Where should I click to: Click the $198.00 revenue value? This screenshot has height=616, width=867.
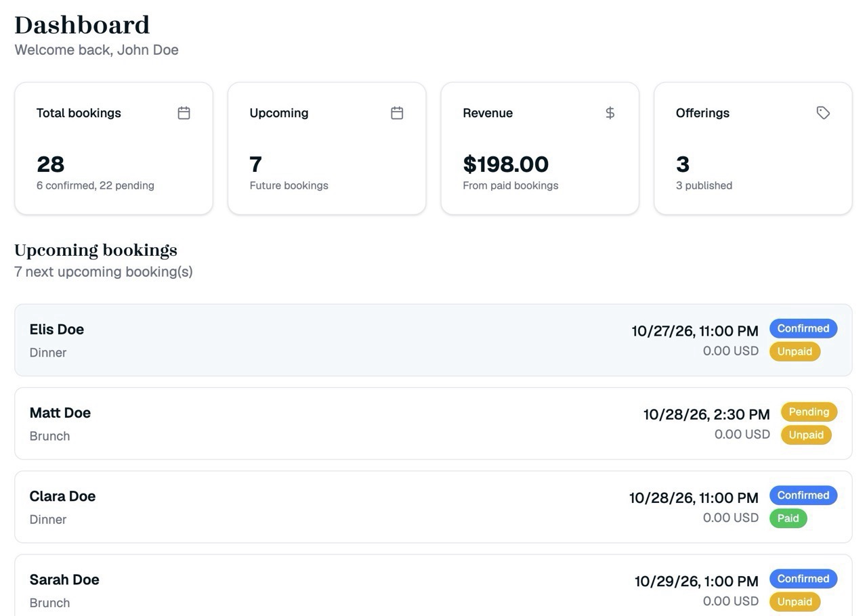[506, 164]
